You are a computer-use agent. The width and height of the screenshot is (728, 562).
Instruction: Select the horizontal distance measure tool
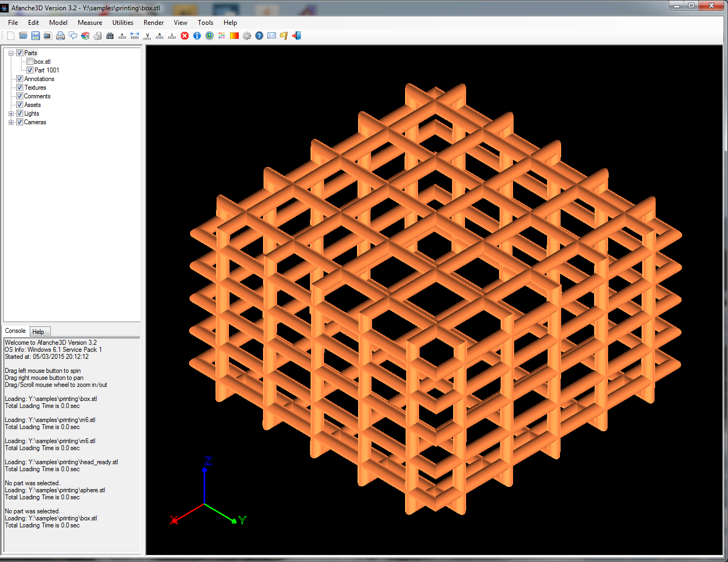click(134, 36)
